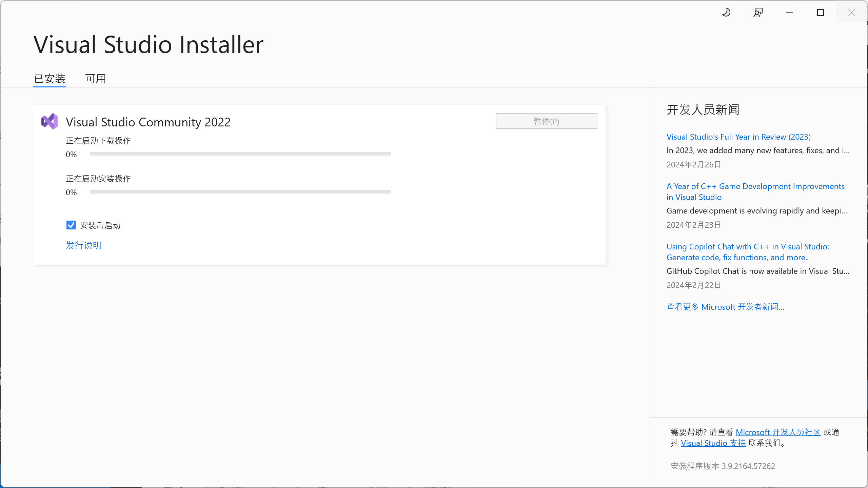The image size is (868, 488).
Task: Toggle dark theme with the moon icon
Action: 726,13
